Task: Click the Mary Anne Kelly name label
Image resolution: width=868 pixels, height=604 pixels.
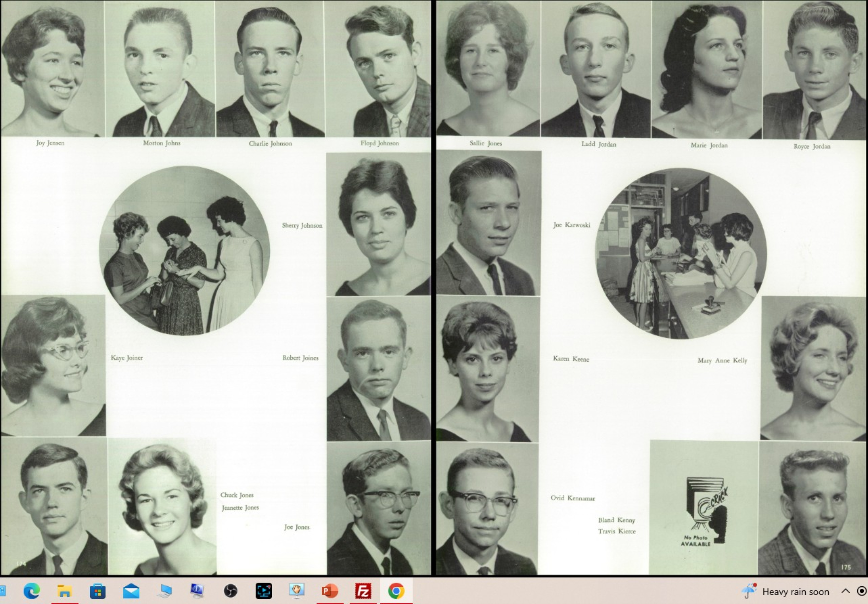Action: pyautogui.click(x=722, y=361)
